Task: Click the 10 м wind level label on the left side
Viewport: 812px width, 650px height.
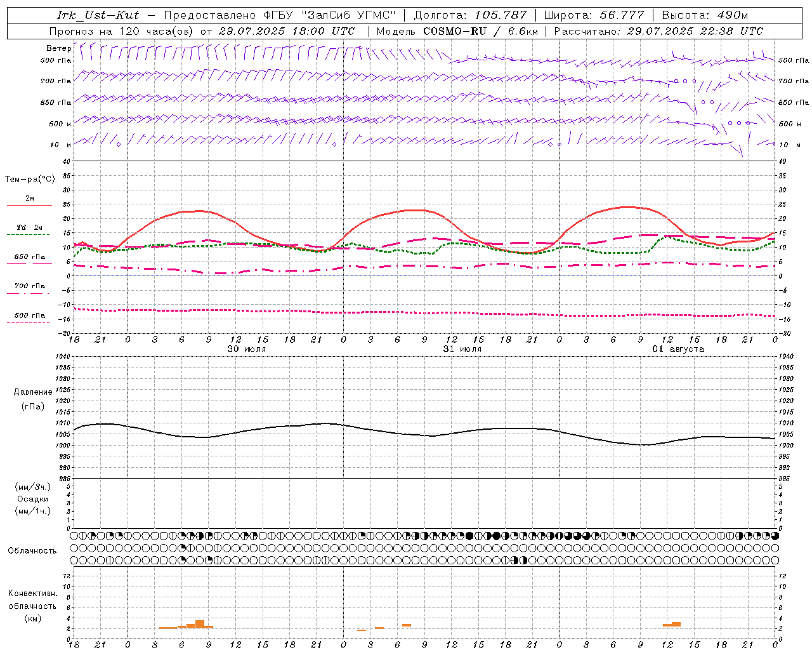Action: pos(61,145)
